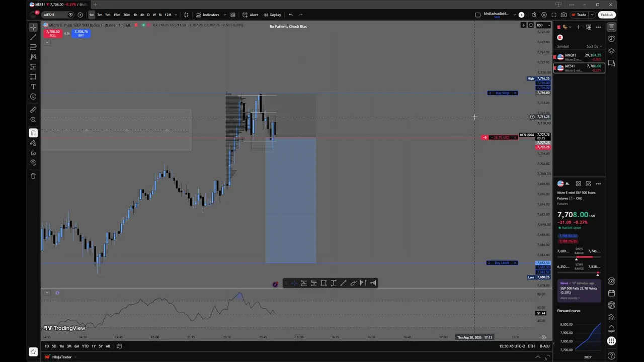644x362 pixels.
Task: Select the Text annotation tool
Action: pyautogui.click(x=33, y=86)
